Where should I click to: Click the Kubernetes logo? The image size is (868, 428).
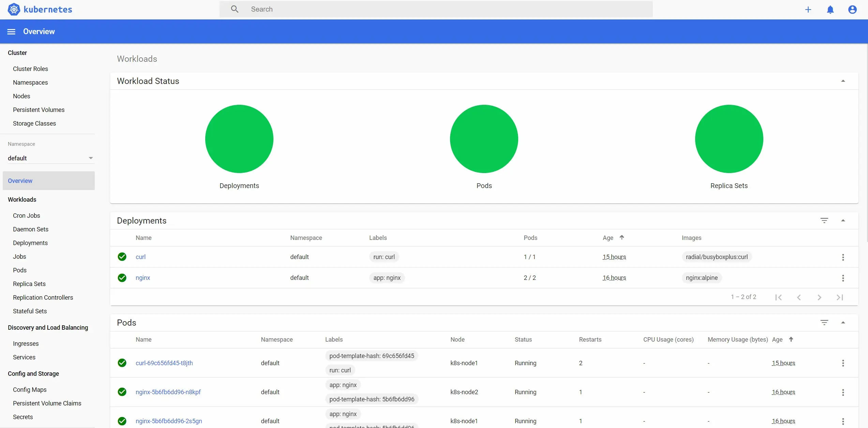pos(14,9)
